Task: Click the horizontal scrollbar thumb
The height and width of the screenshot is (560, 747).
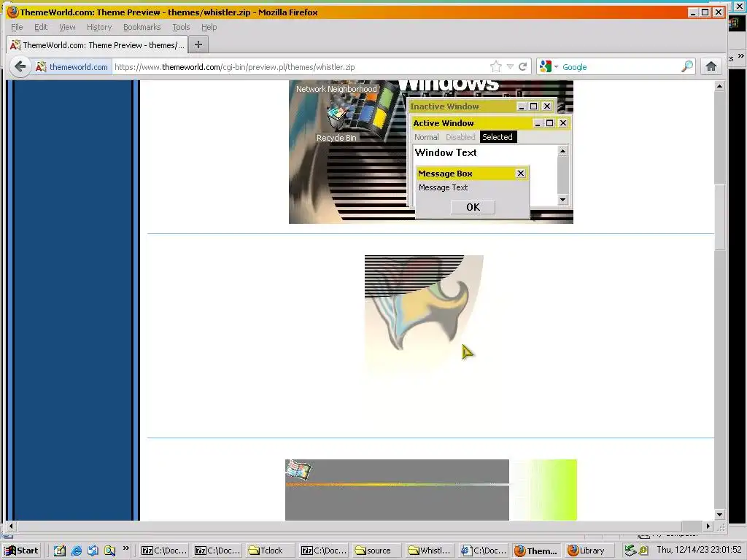Action: tap(350, 526)
